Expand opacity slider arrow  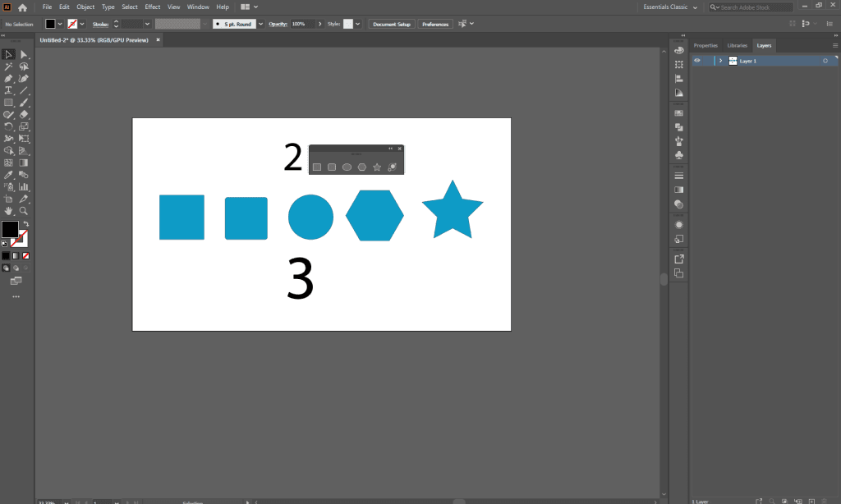coord(320,24)
